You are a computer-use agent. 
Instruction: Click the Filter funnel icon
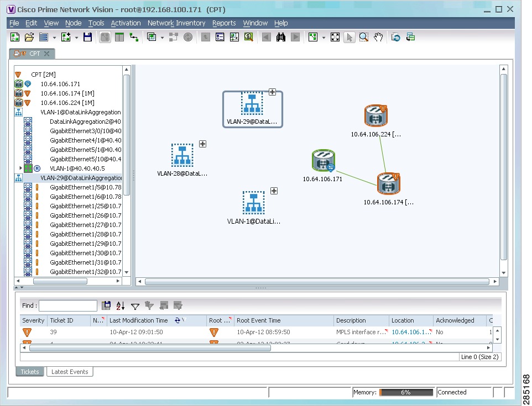(x=135, y=306)
